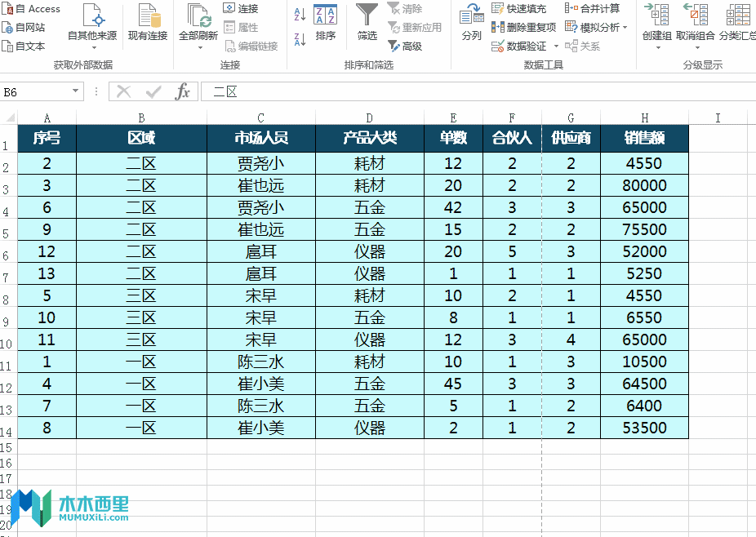Click the 市场人员 header cell
756x537 pixels.
pyautogui.click(x=261, y=139)
